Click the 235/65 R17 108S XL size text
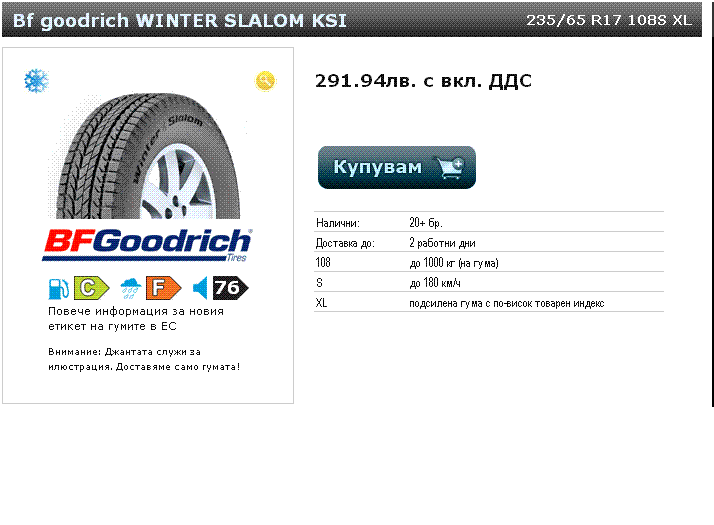The image size is (714, 525). [x=609, y=20]
